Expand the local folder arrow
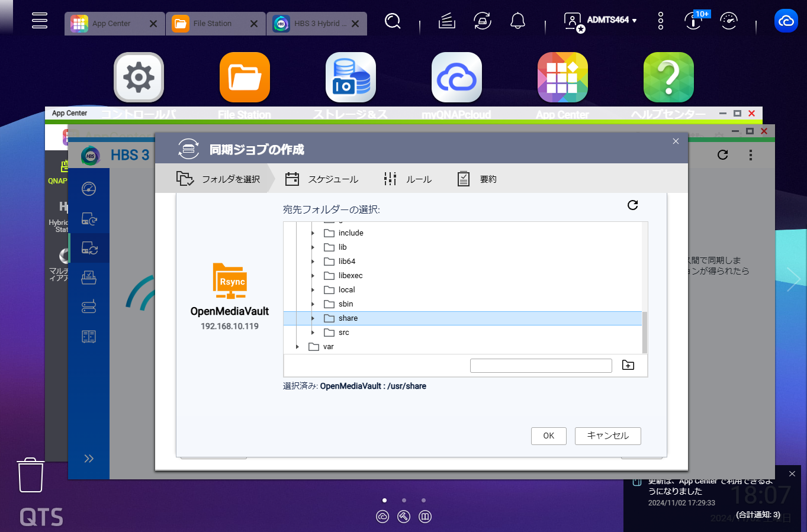The width and height of the screenshot is (807, 532). tap(313, 290)
